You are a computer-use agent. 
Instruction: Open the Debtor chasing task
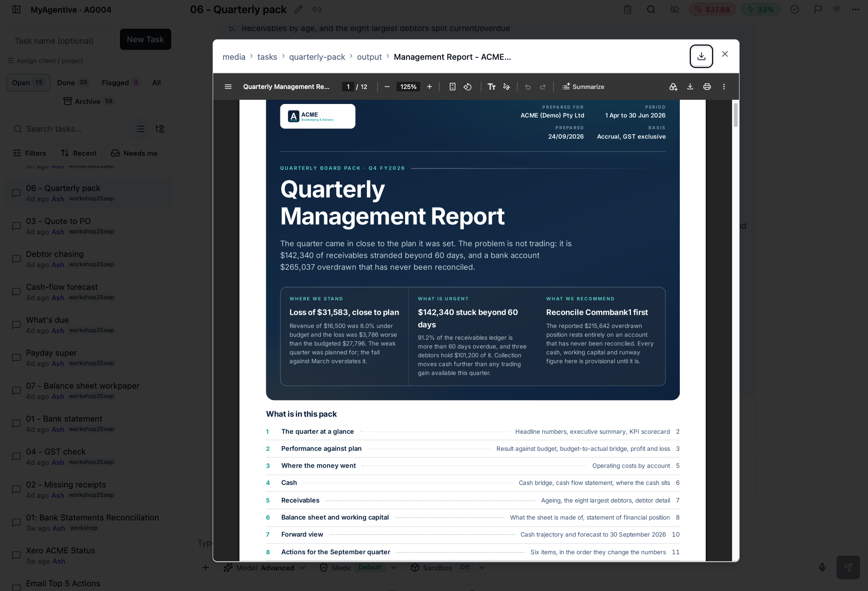(x=89, y=259)
